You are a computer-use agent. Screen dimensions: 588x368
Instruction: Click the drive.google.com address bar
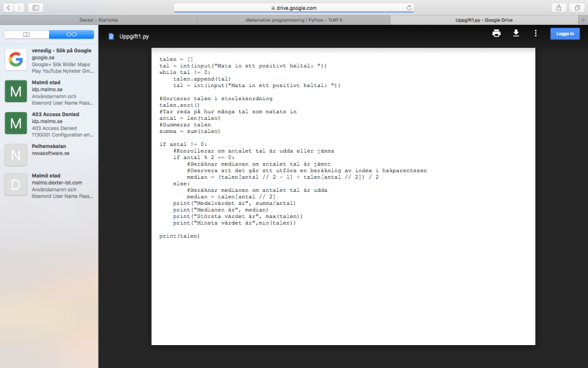pos(294,8)
